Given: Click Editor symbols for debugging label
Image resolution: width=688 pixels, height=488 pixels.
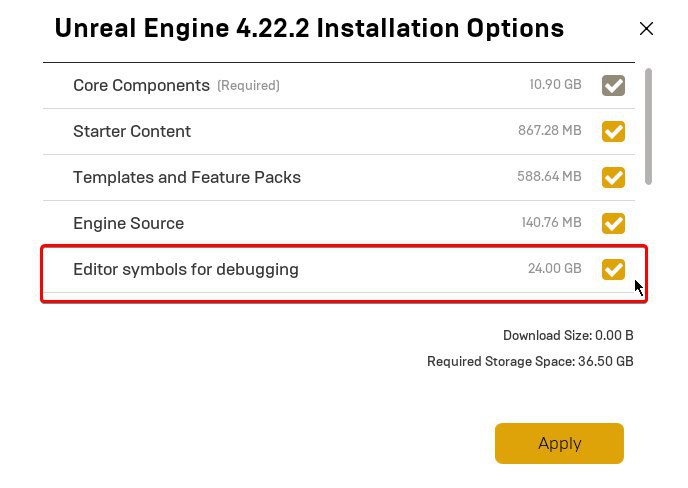Looking at the screenshot, I should pyautogui.click(x=186, y=269).
